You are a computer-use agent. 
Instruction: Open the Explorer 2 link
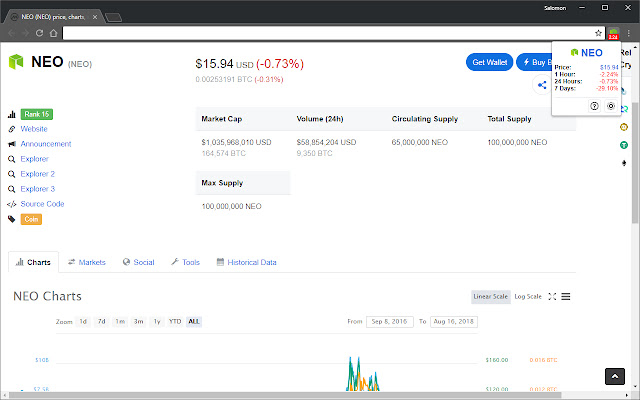pyautogui.click(x=38, y=174)
